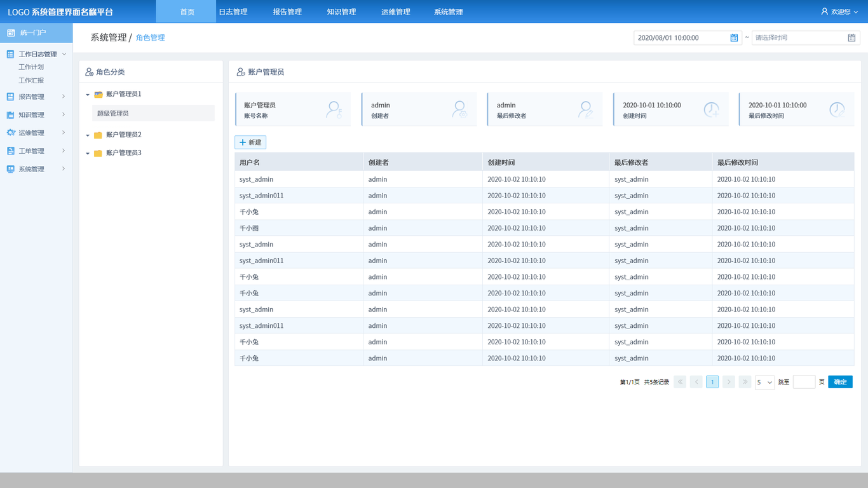Switch to 首页 top tab
Viewport: 868px width, 488px height.
(187, 11)
